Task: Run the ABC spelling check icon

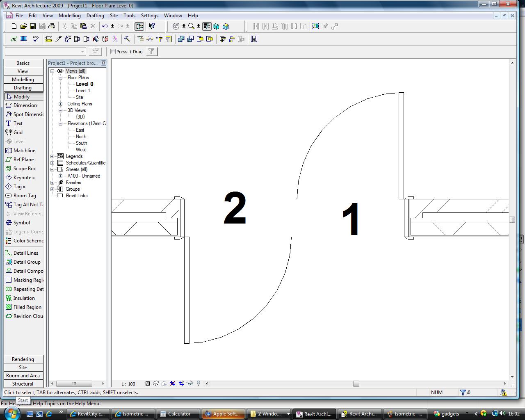Action: (x=36, y=39)
